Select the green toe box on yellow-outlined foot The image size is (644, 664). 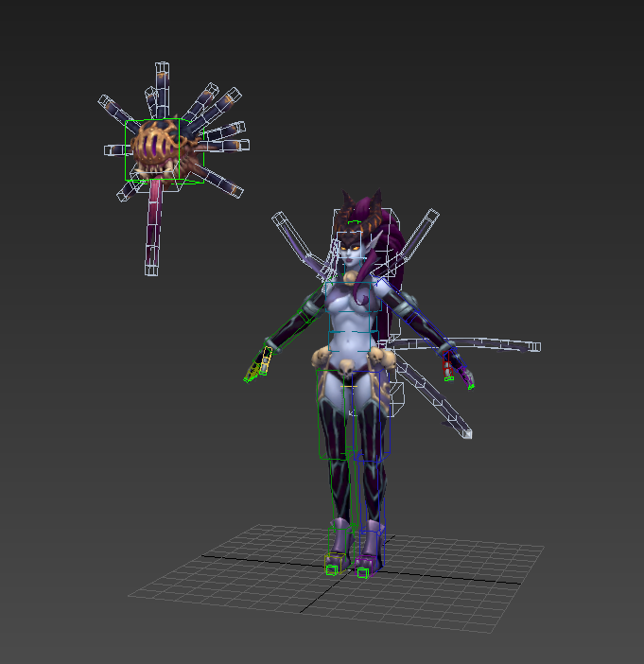pos(332,570)
